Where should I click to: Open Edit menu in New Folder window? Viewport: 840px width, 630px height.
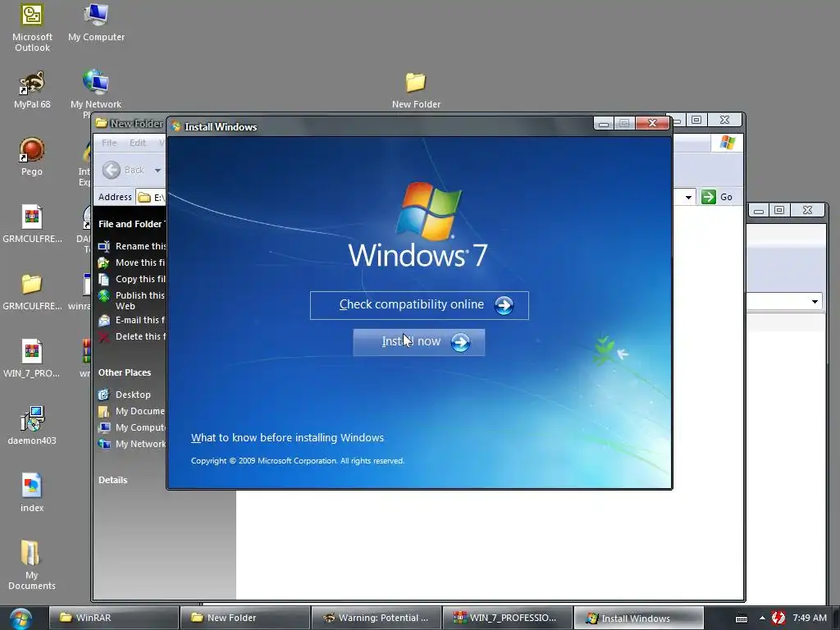(138, 143)
